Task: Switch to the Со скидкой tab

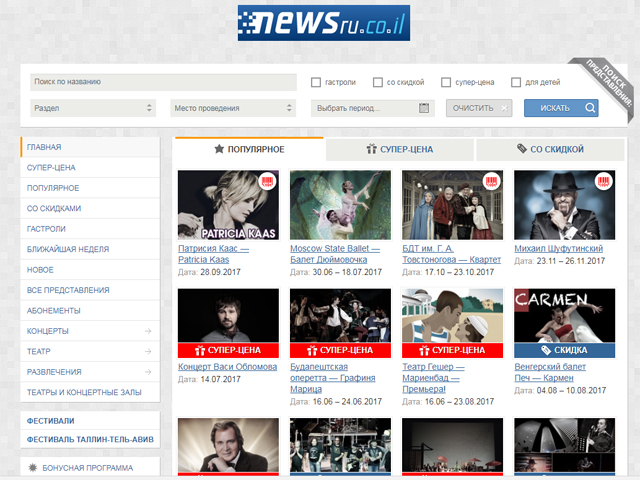Action: click(550, 149)
